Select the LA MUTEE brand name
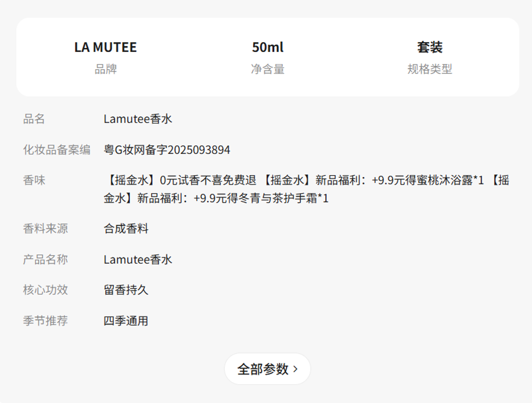Image resolution: width=532 pixels, height=403 pixels. point(105,47)
